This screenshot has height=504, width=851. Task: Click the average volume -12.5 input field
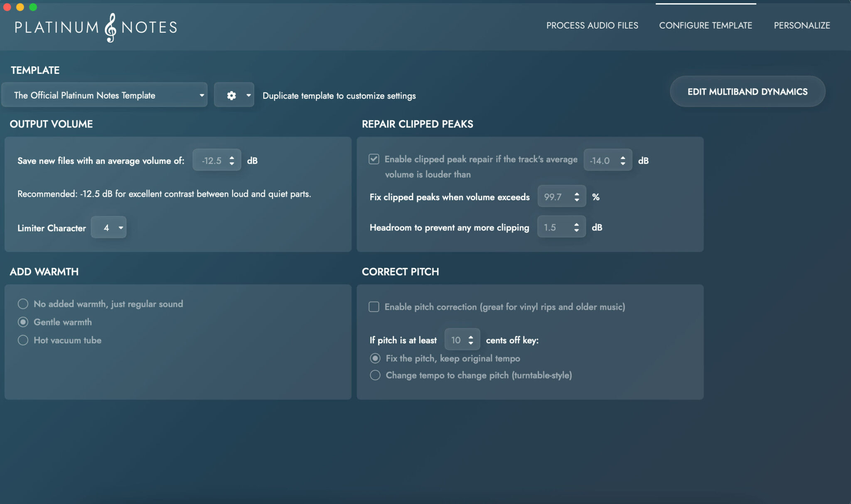(x=212, y=160)
